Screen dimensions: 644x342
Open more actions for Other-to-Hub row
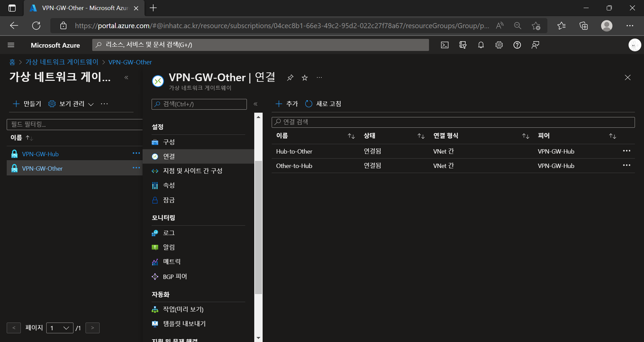(x=626, y=165)
